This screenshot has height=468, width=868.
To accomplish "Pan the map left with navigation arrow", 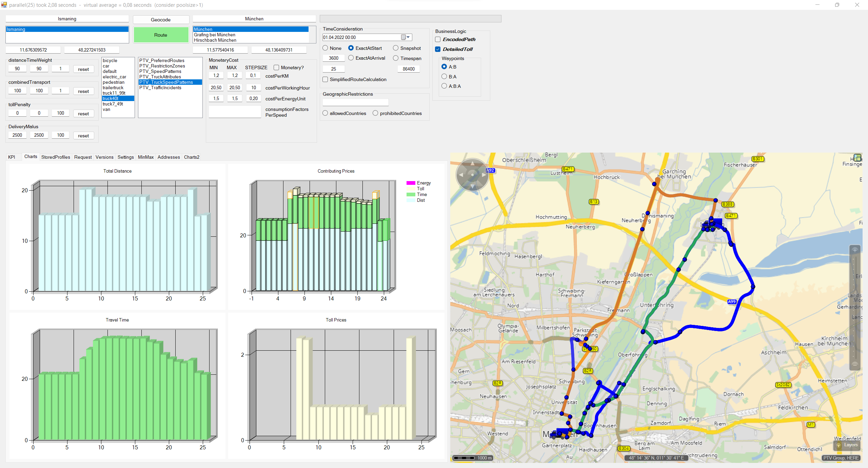I will (461, 175).
